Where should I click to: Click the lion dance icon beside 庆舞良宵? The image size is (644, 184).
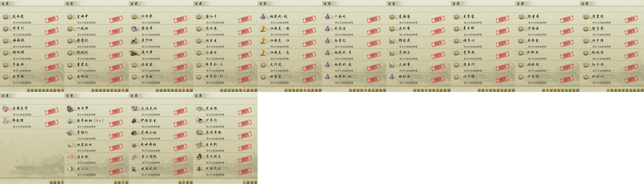coord(5,109)
